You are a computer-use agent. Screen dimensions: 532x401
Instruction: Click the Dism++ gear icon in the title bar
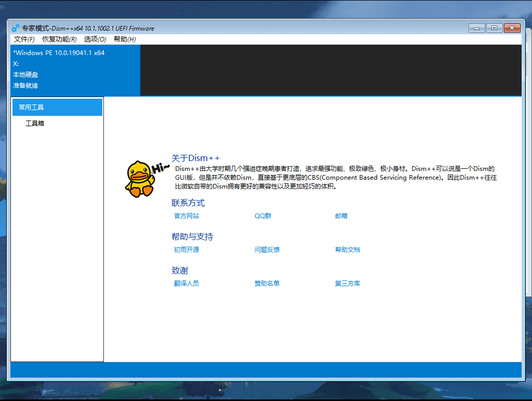coord(16,28)
